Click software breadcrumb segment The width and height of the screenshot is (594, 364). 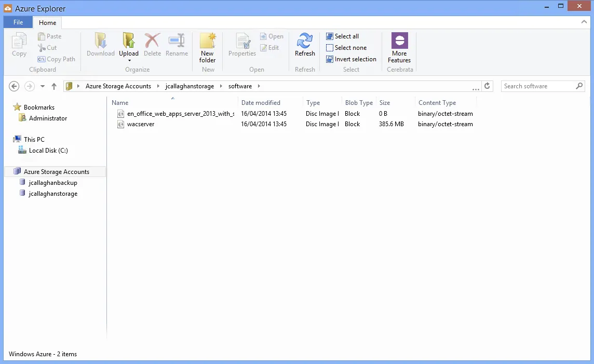[240, 86]
